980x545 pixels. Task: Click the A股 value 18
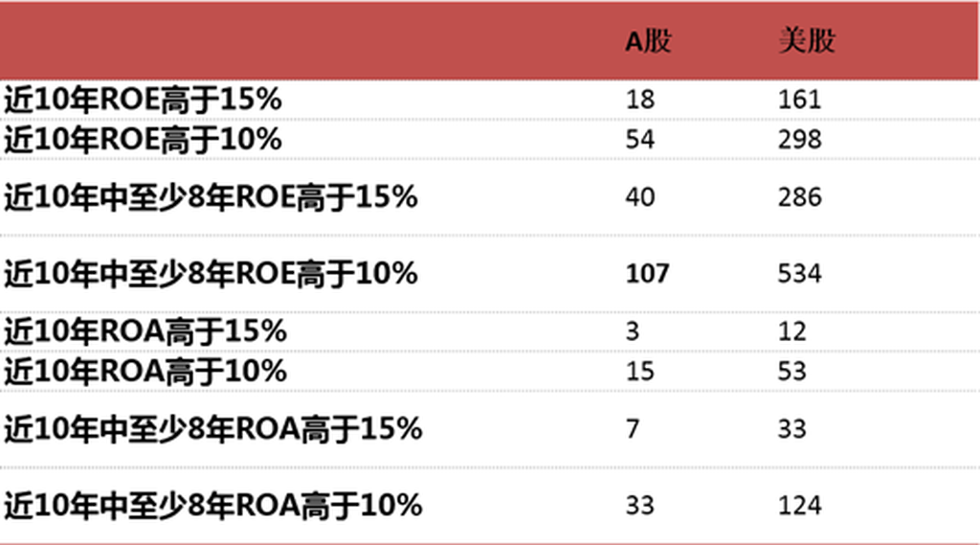(x=640, y=100)
